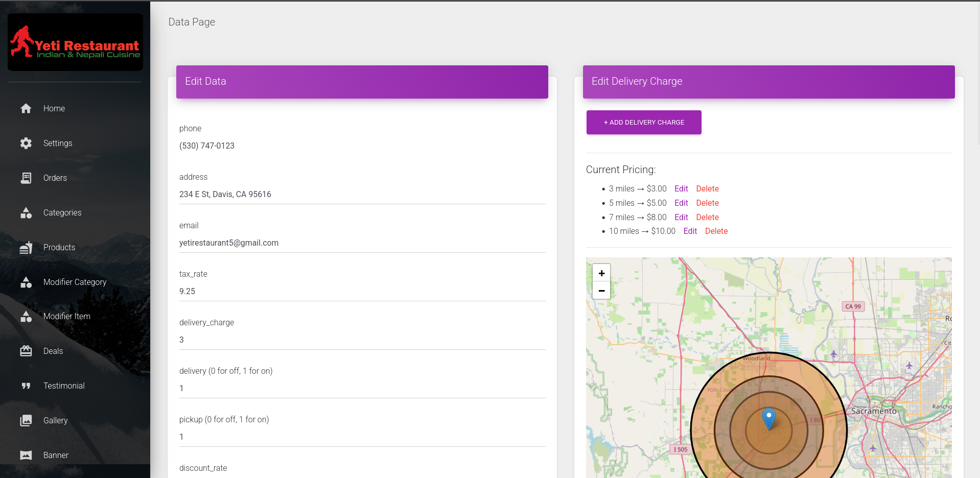Screen dimensions: 980x478
Task: Edit the 7 miles pricing entry
Action: pyautogui.click(x=681, y=217)
